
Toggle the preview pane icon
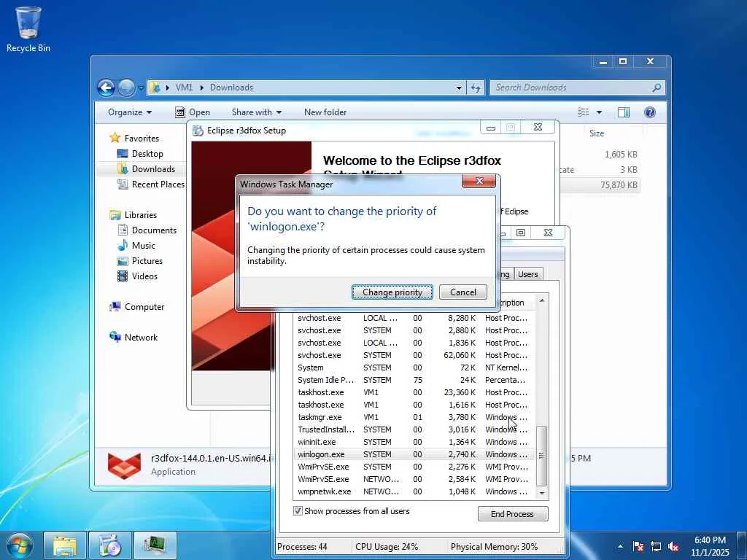tap(623, 112)
